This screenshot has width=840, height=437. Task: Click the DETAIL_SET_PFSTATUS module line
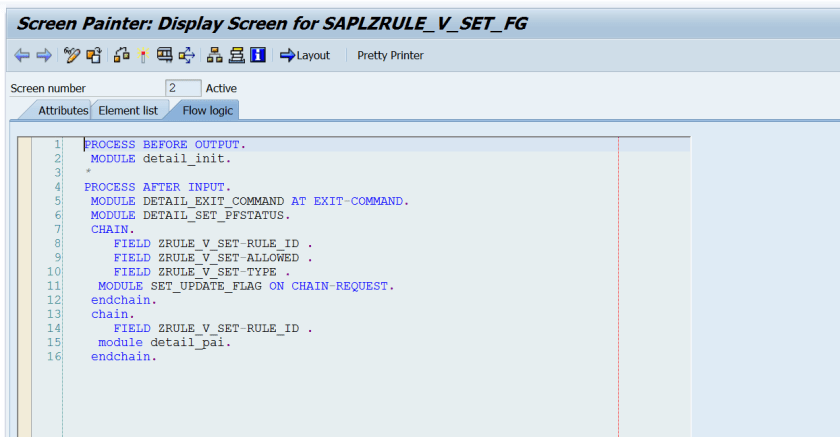[x=190, y=215]
